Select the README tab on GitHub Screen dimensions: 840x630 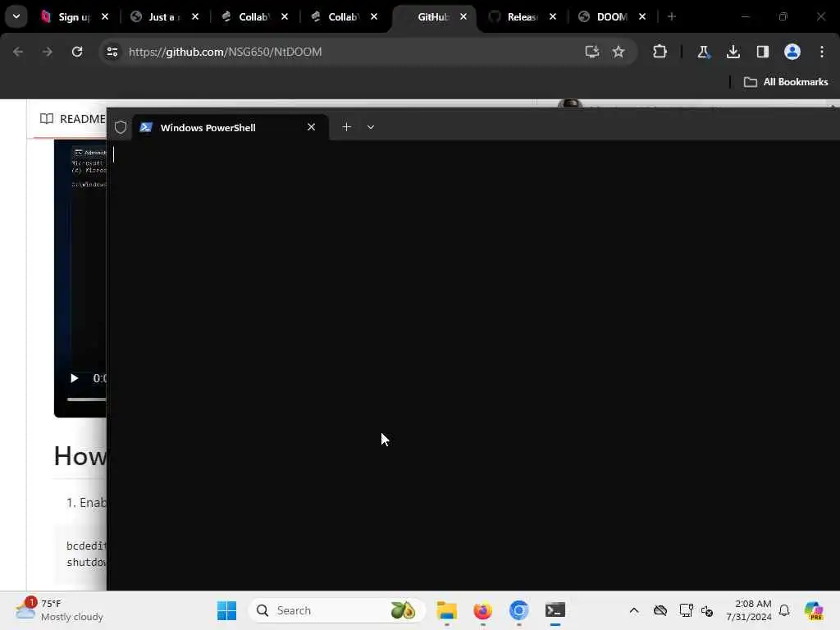pos(72,119)
